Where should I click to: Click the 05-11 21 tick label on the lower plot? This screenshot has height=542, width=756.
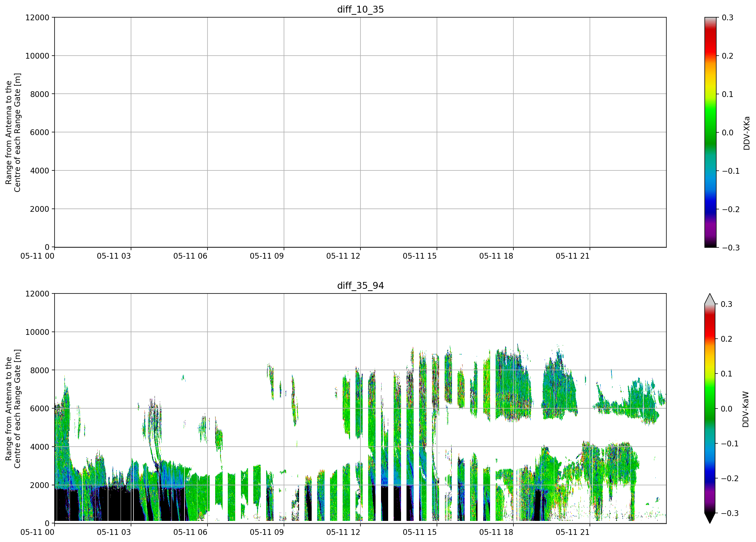point(572,532)
